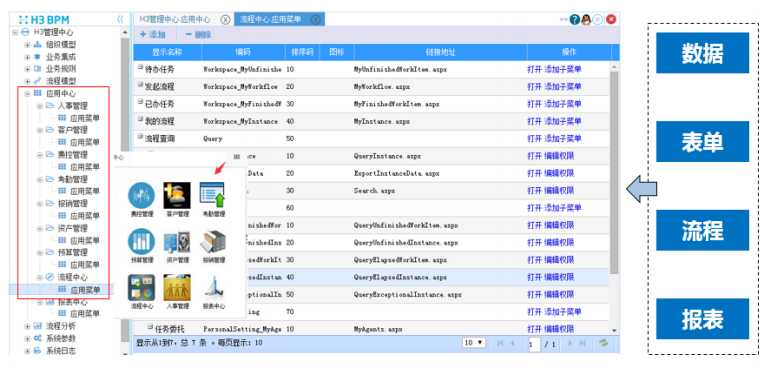The width and height of the screenshot is (769, 369).
Task: Open the 流程中心 application icon
Action: coord(141,288)
